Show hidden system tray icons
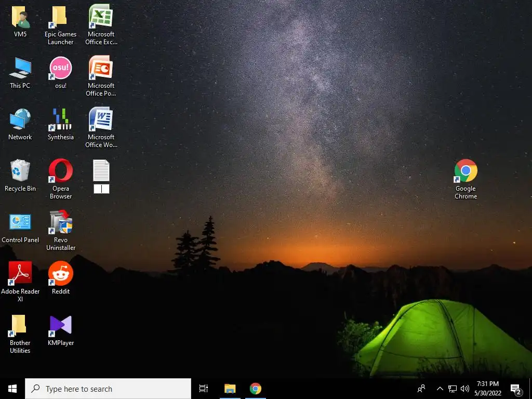The width and height of the screenshot is (532, 399). tap(440, 389)
